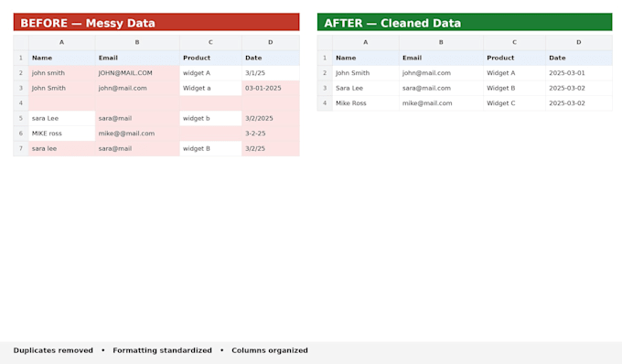
Task: Click row number 4 in BEFORE table
Action: click(21, 103)
